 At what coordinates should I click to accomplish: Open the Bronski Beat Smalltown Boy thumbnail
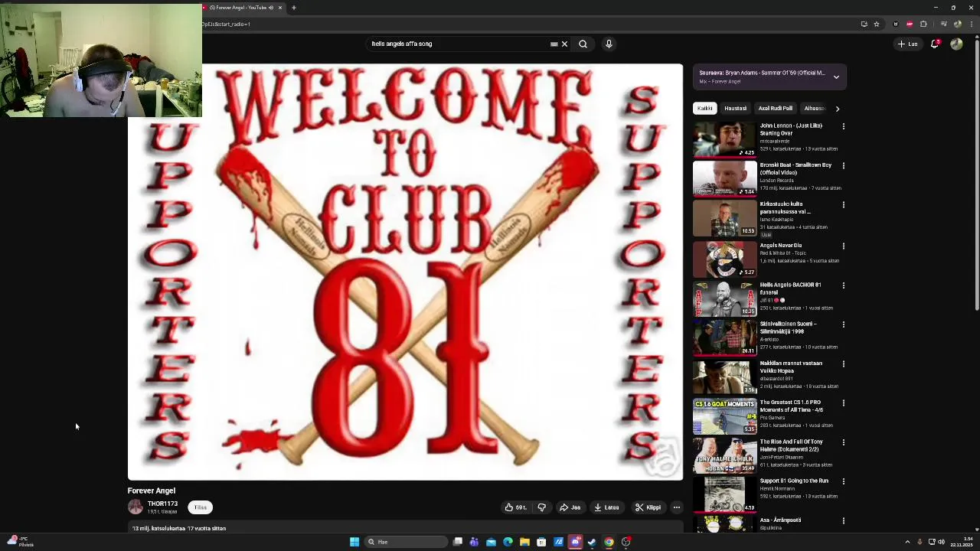point(724,178)
